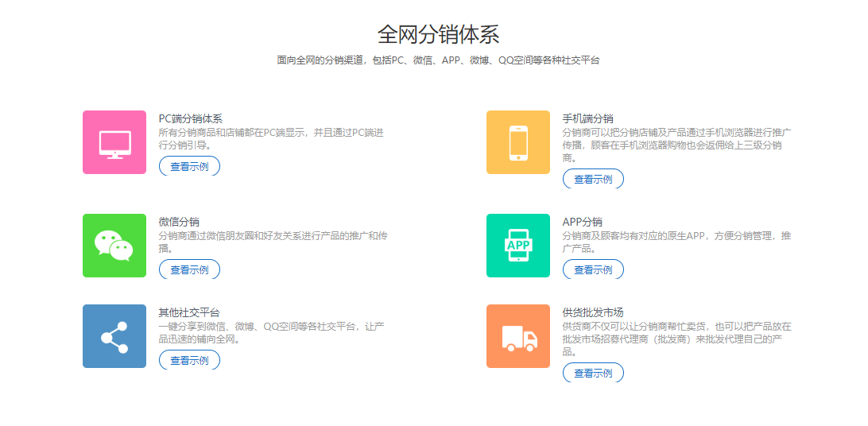Screen dimensions: 868x426
Task: Click the APP分销 title
Action: click(x=583, y=222)
